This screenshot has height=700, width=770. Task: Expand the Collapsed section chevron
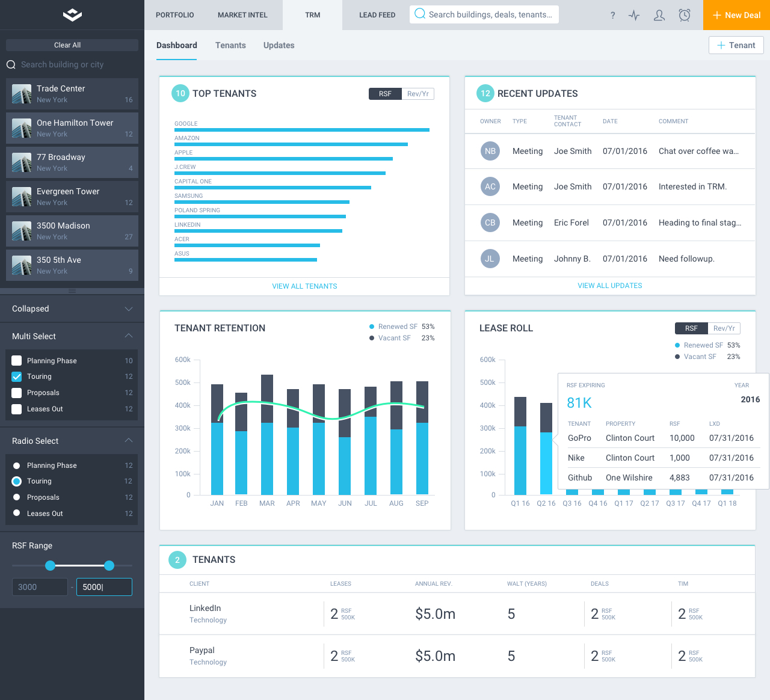128,309
